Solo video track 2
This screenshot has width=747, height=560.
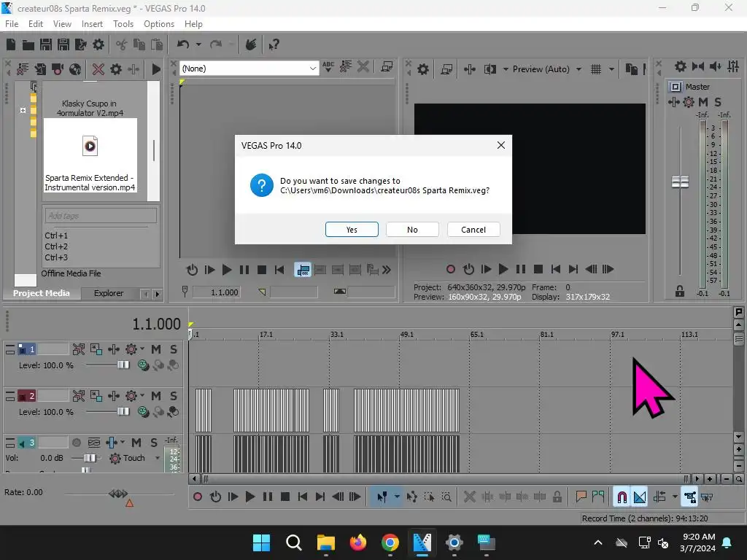point(174,396)
